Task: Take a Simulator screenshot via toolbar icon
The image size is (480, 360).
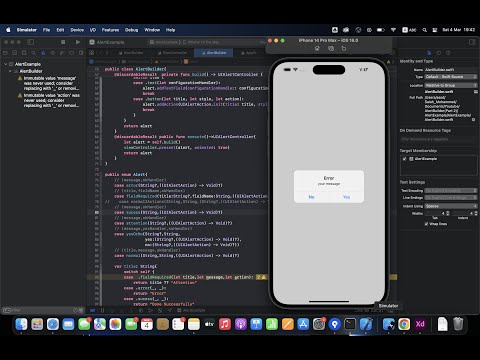Action: (331, 49)
